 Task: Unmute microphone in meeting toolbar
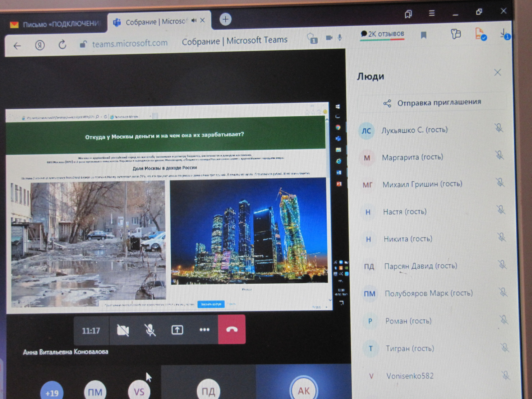[x=150, y=330]
